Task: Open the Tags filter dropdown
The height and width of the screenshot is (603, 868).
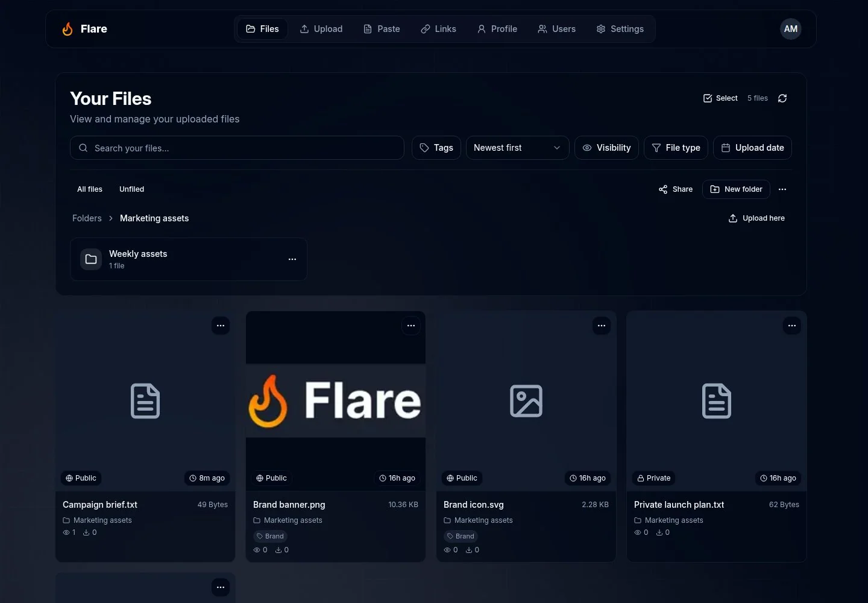Action: point(436,148)
